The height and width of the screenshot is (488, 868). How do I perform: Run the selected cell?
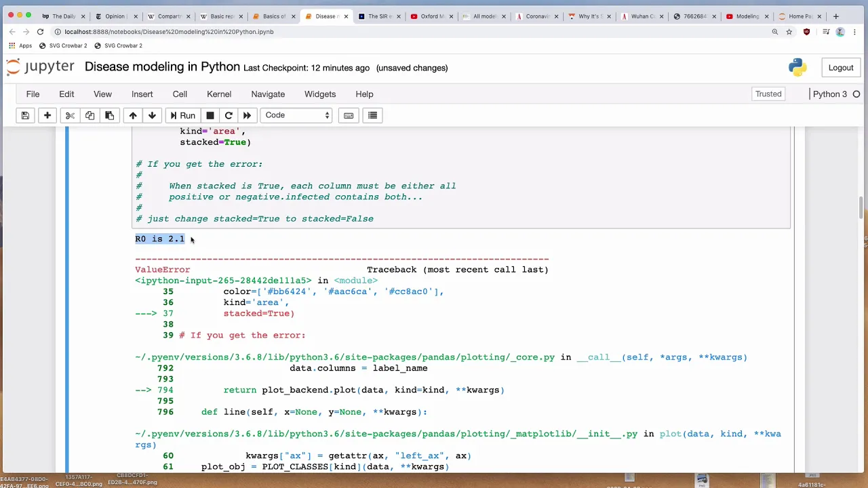click(182, 115)
